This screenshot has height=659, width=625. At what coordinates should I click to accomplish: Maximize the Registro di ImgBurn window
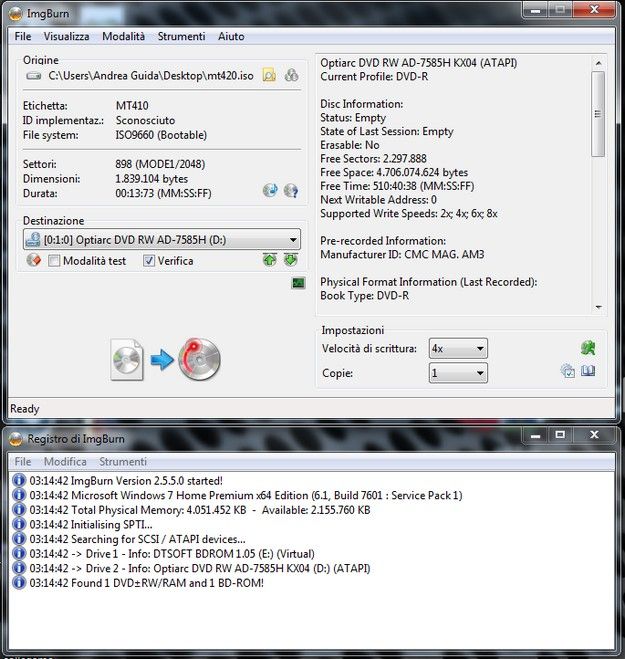coord(560,435)
